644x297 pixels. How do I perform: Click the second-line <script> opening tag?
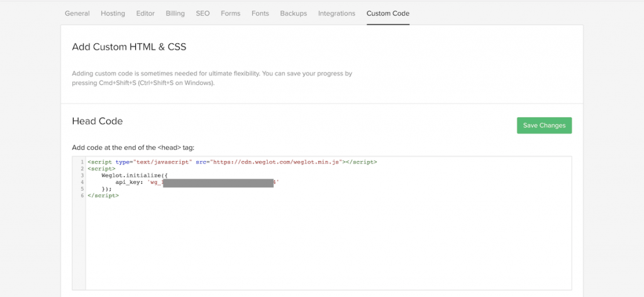(x=101, y=169)
